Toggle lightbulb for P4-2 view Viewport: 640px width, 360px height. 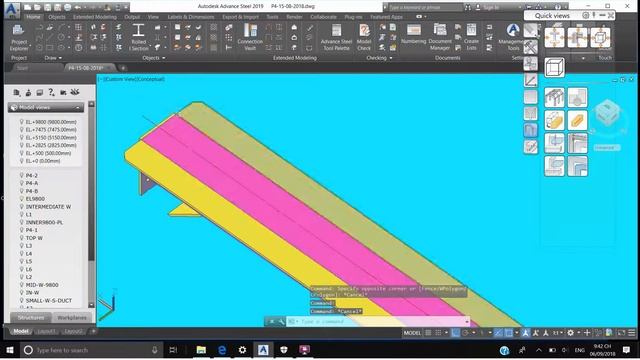coord(22,175)
